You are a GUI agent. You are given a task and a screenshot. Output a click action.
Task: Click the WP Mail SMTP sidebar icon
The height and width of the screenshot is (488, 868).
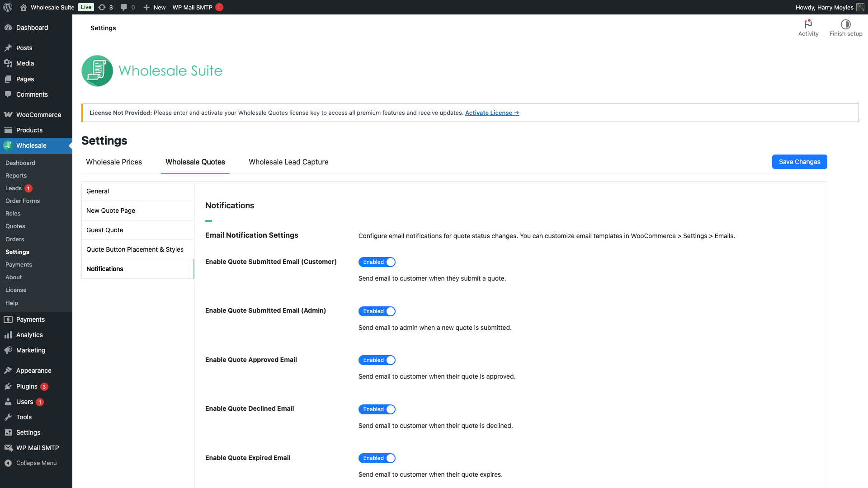pyautogui.click(x=9, y=448)
